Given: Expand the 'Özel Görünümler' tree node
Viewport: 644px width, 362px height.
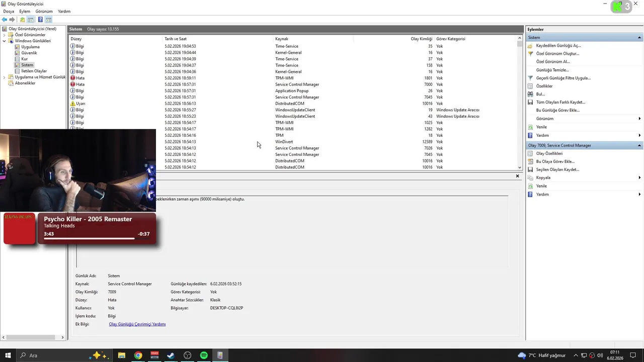Looking at the screenshot, I should (4, 35).
